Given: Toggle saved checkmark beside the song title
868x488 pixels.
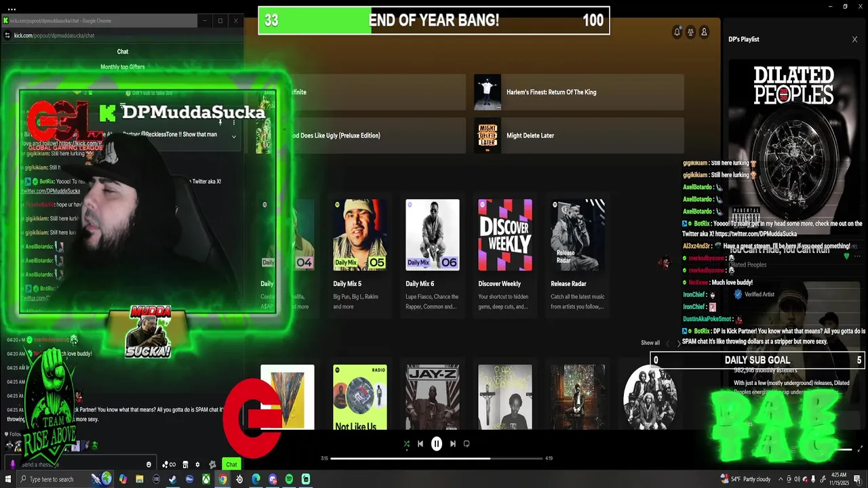Looking at the screenshot, I should 846,256.
